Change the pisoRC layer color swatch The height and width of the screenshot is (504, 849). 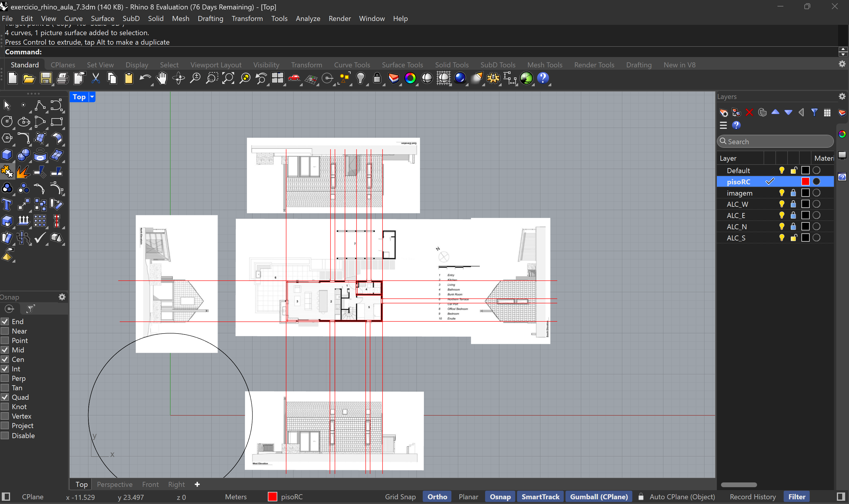pyautogui.click(x=805, y=181)
